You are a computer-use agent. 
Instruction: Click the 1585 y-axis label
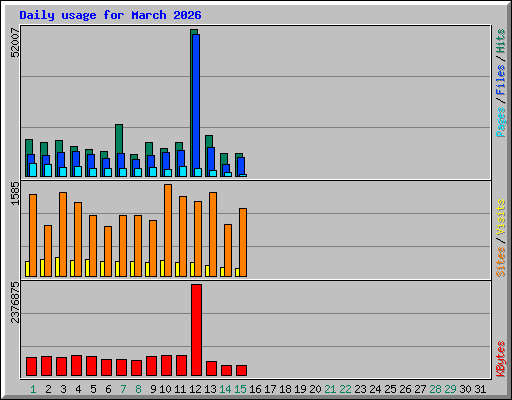(15, 193)
